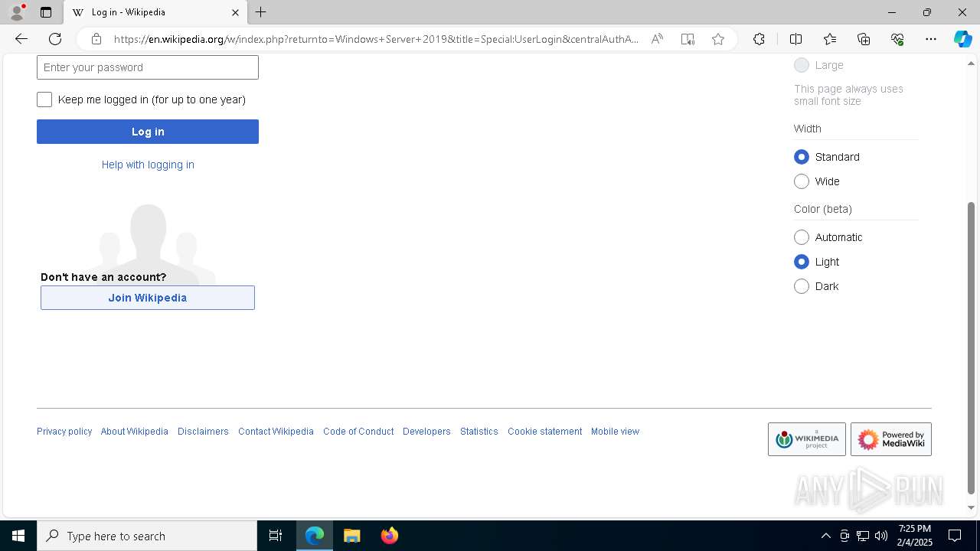This screenshot has height=551, width=980.
Task: Open the Cookie statement footer link
Action: 544,432
